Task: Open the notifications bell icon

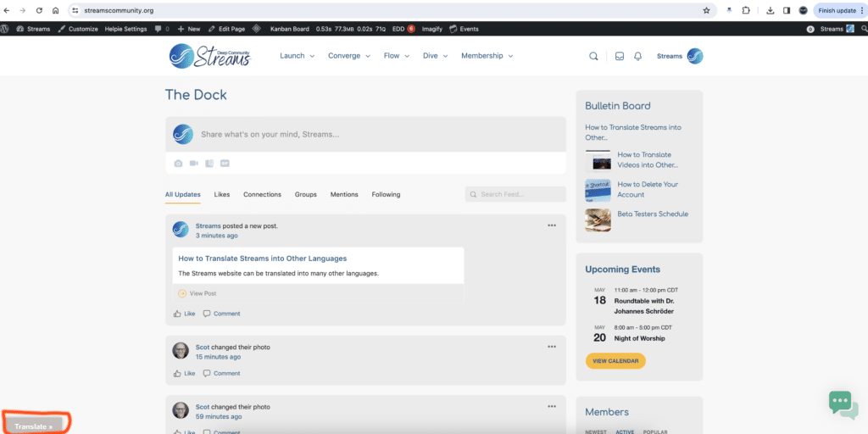Action: (x=637, y=56)
